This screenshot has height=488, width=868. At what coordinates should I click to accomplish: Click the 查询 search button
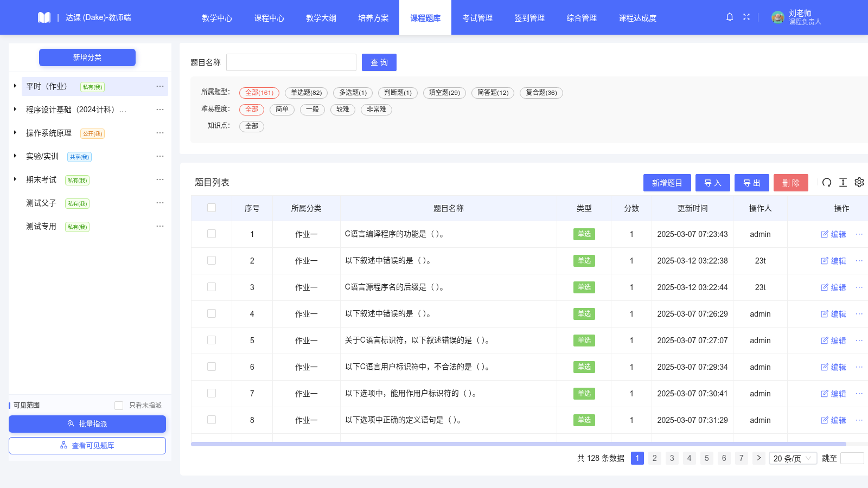coord(379,62)
